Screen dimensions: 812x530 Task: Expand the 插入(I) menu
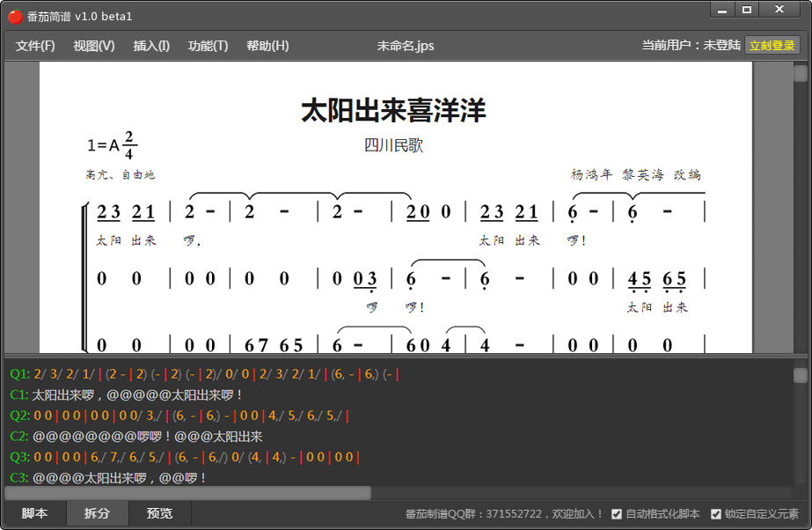click(x=151, y=46)
